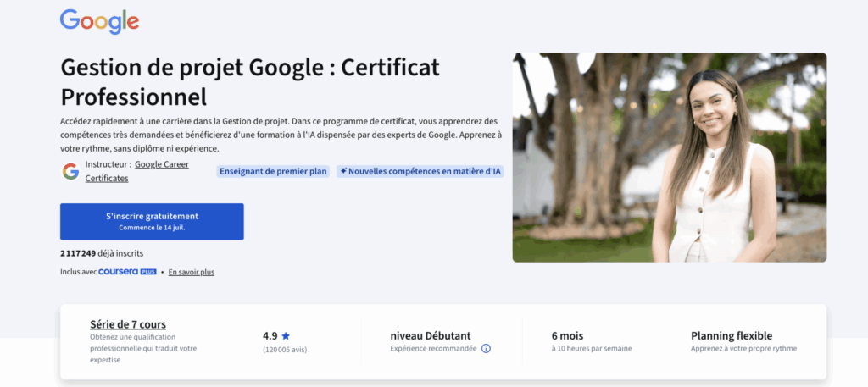Click the Coursera Plus logo
The image size is (868, 387).
click(127, 272)
